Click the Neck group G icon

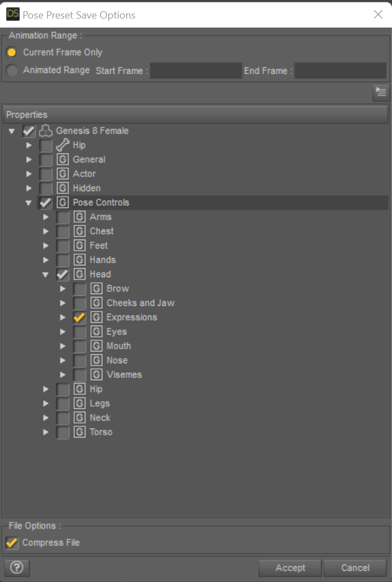tap(79, 418)
